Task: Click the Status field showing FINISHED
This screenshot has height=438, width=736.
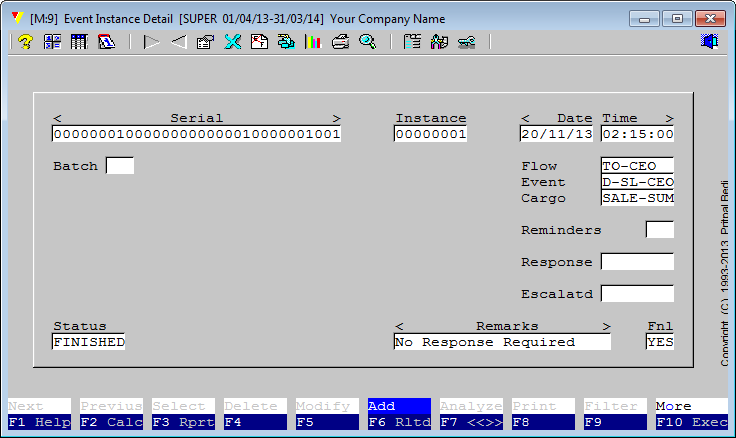Action: 89,342
